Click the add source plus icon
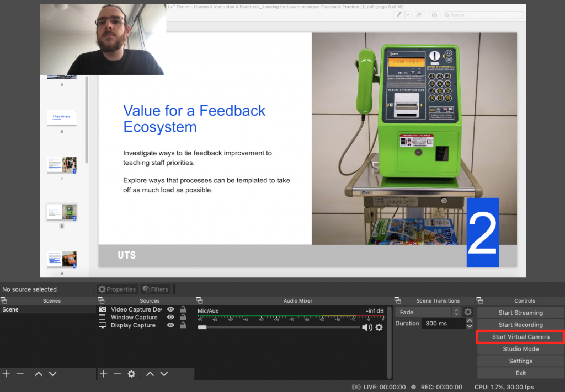 [103, 374]
